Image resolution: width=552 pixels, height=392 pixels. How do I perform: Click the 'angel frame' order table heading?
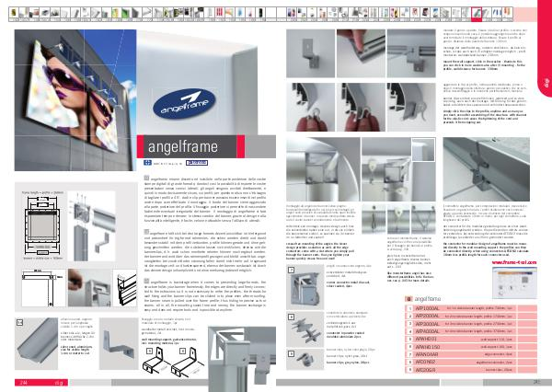point(428,299)
